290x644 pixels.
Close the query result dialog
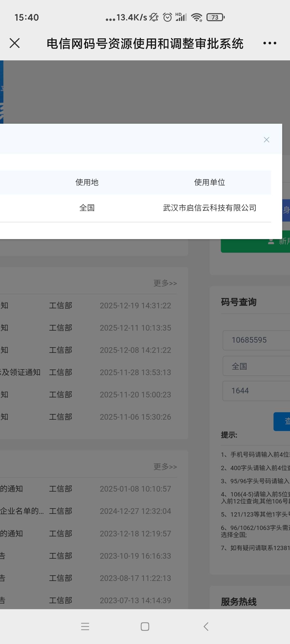click(x=266, y=140)
